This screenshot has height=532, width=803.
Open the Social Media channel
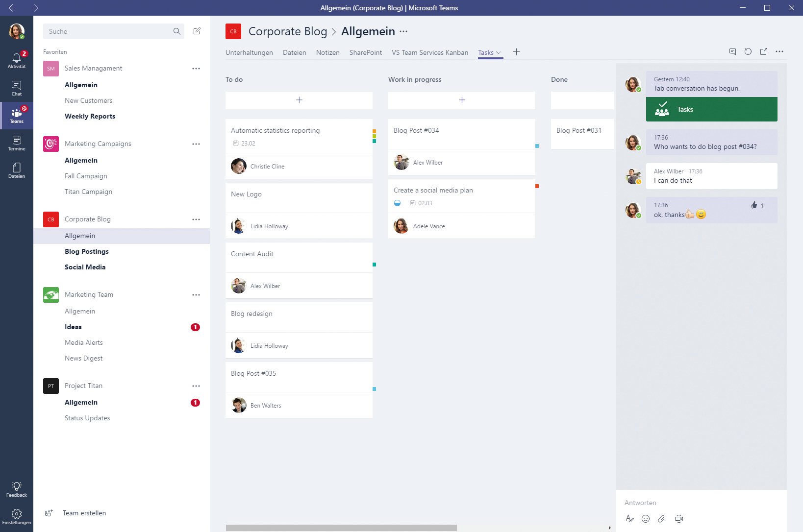pyautogui.click(x=85, y=267)
